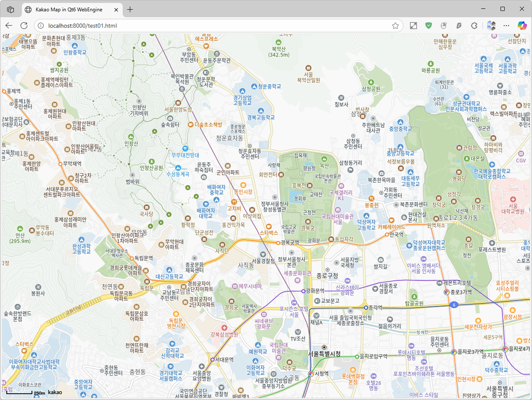This screenshot has width=532, height=400.
Task: Add this page to favorites star
Action: coord(395,26)
